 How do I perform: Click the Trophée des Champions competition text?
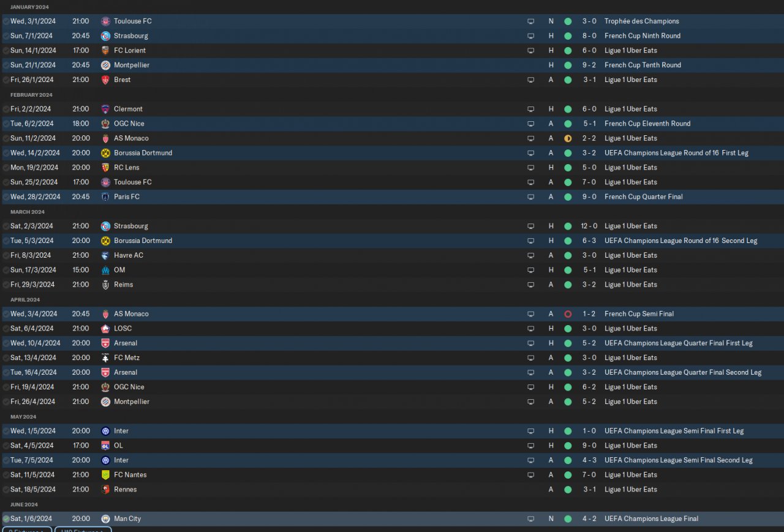pyautogui.click(x=641, y=21)
